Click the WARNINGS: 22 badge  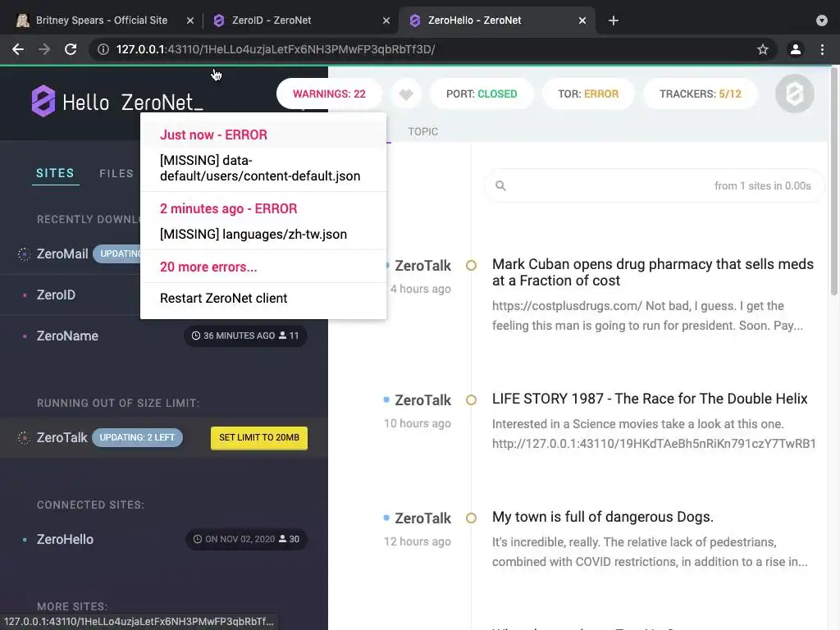coord(329,94)
